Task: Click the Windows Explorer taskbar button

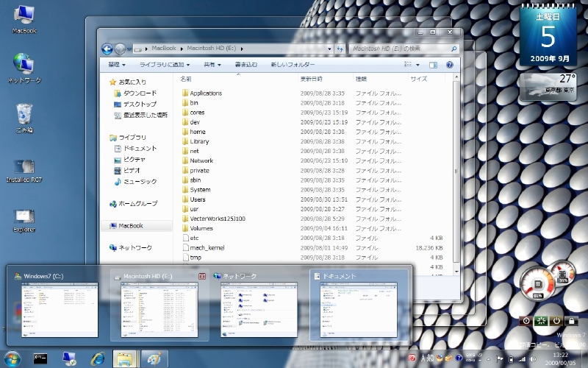Action: point(125,359)
